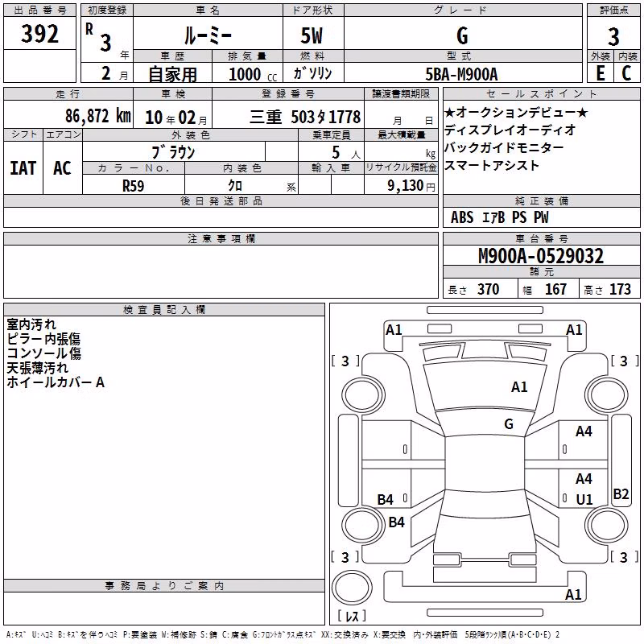
Task: Select the exterior grade E cell
Action: pyautogui.click(x=601, y=72)
